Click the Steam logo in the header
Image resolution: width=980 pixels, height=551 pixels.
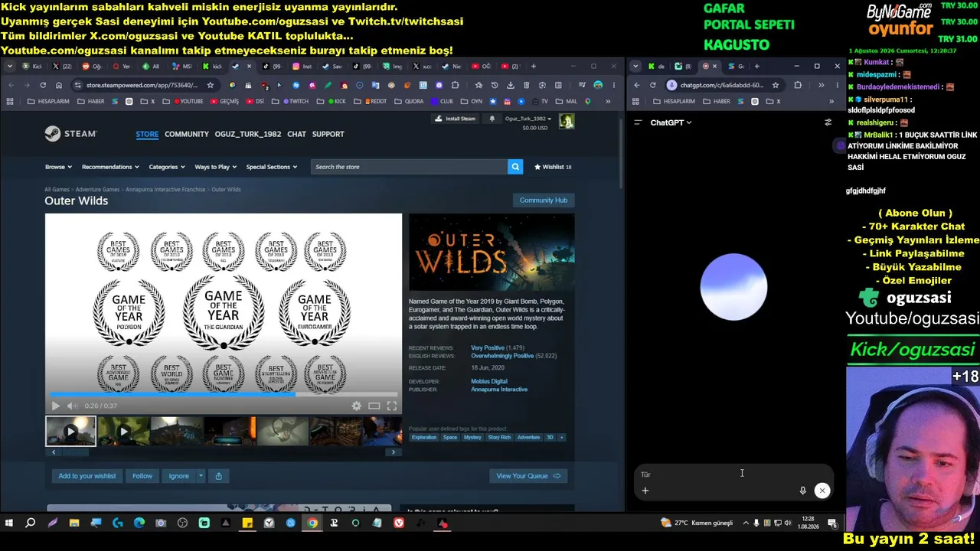pyautogui.click(x=70, y=134)
